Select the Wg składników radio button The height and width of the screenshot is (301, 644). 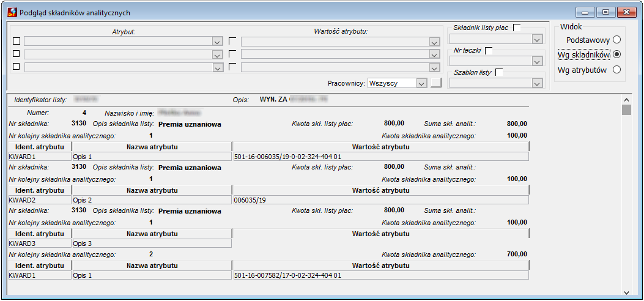pyautogui.click(x=616, y=54)
